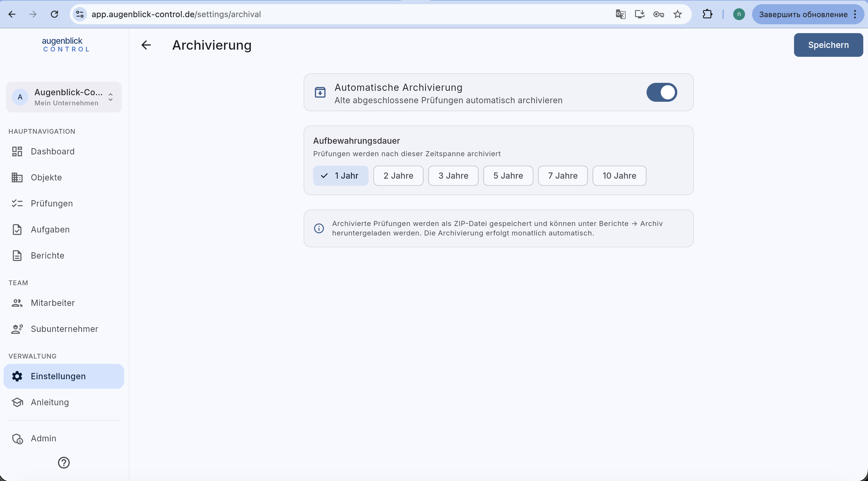Click the Objekte building icon
The image size is (868, 481).
pos(17,177)
